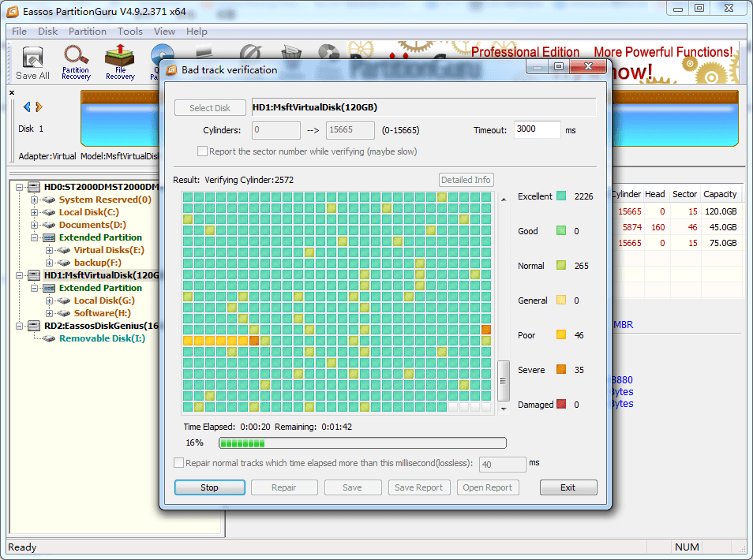Image resolution: width=753 pixels, height=560 pixels.
Task: Enable repair normal tracks lossless option
Action: [178, 462]
